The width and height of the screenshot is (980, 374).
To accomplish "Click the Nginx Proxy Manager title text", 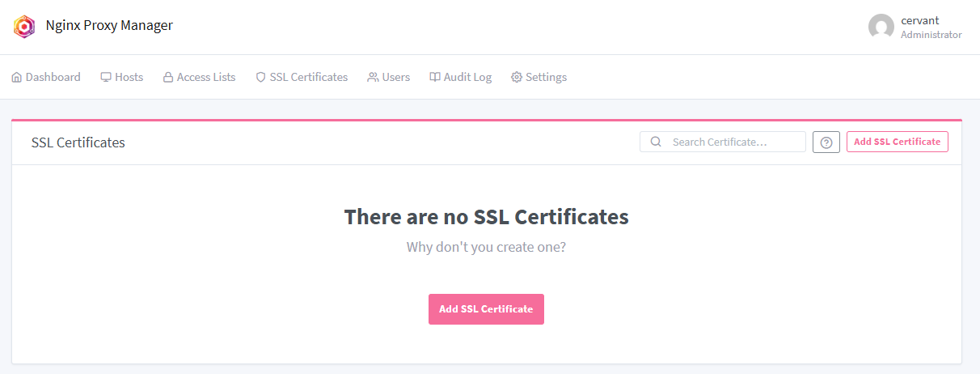I will pyautogui.click(x=109, y=26).
